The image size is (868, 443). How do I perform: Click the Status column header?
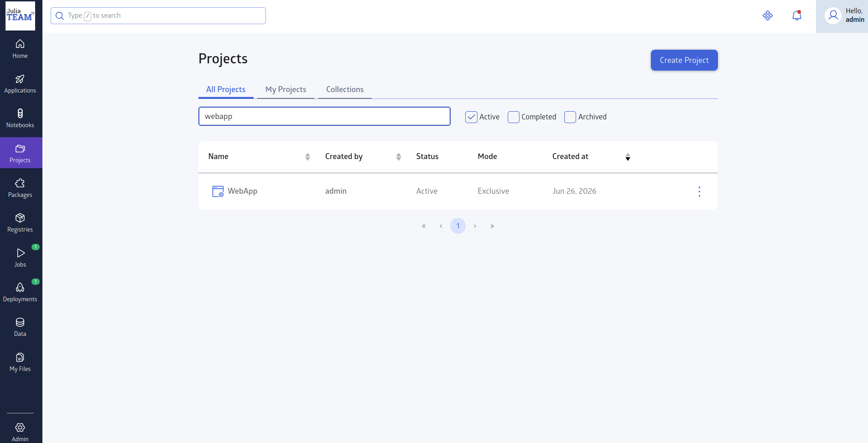pos(427,156)
